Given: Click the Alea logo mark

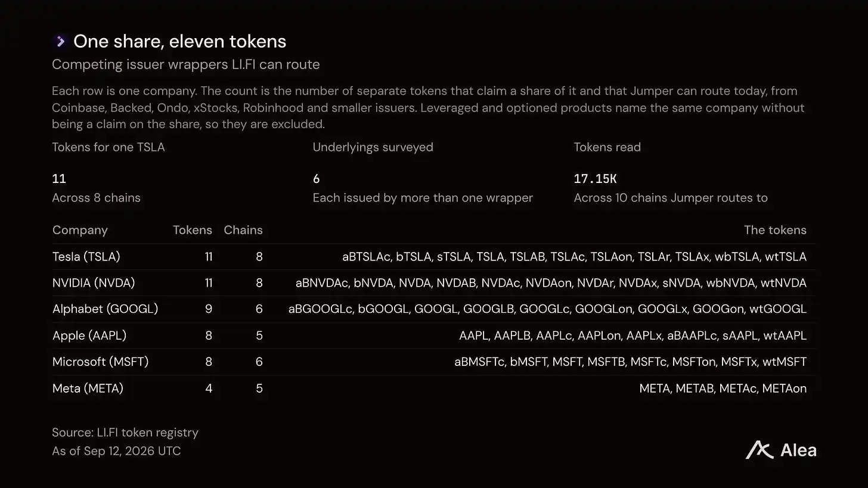Looking at the screenshot, I should coord(759,450).
